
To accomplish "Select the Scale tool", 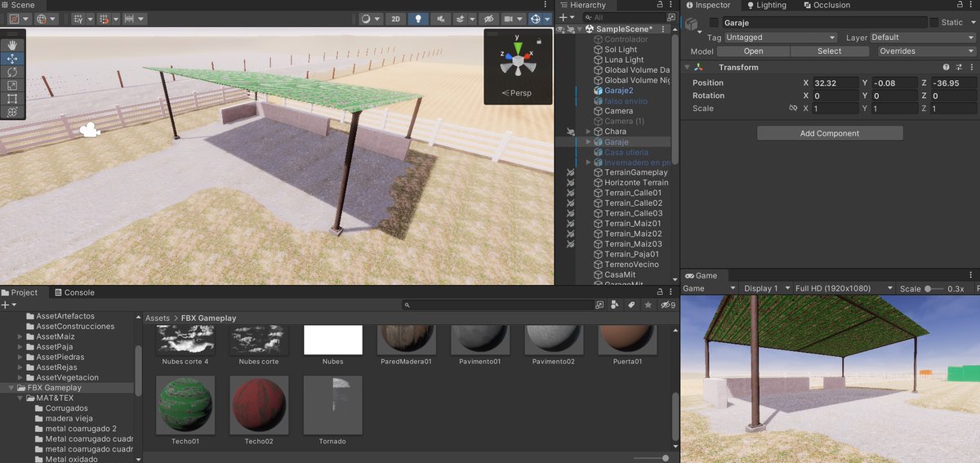I will tap(12, 85).
